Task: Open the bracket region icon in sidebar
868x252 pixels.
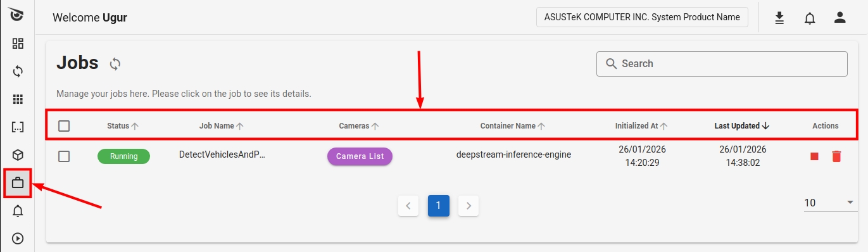Action: click(x=18, y=127)
